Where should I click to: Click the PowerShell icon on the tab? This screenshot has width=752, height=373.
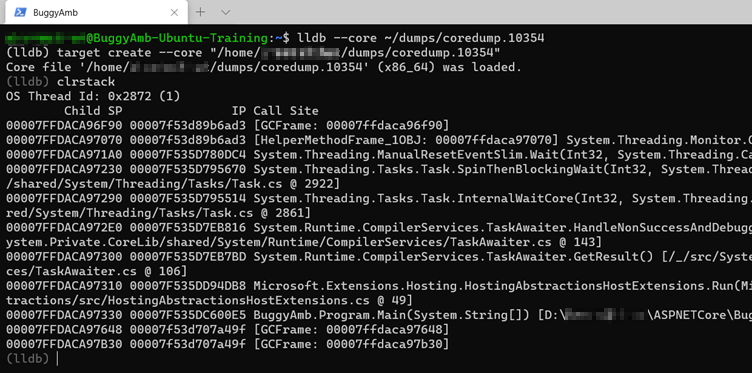click(20, 12)
